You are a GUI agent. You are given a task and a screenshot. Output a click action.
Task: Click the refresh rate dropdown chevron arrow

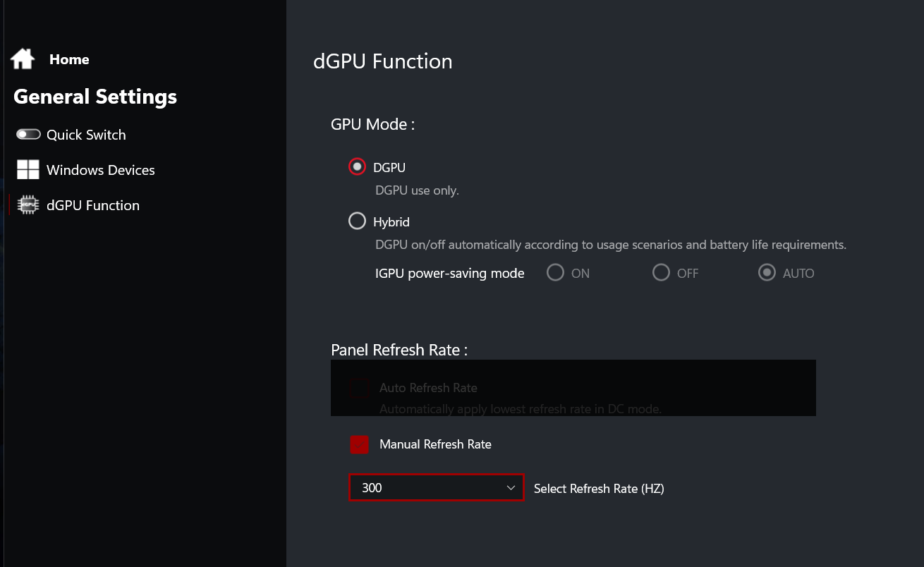511,488
